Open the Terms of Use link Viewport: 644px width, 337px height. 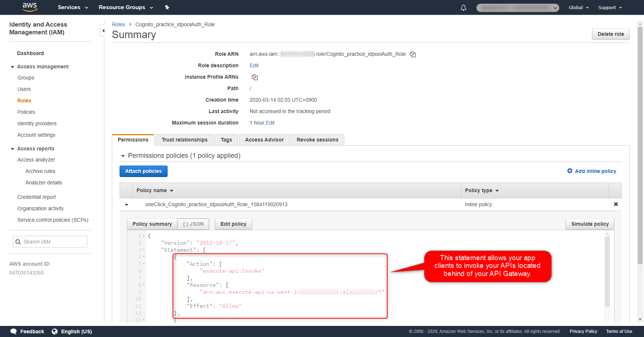(619, 331)
